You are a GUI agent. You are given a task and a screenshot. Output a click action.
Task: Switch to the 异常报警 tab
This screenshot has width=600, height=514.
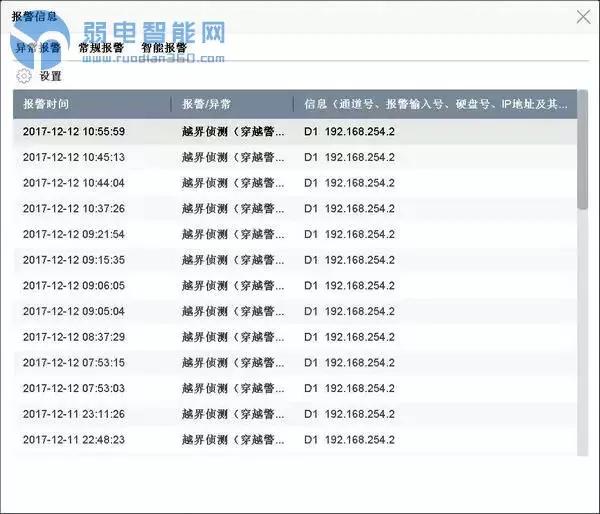[38, 48]
